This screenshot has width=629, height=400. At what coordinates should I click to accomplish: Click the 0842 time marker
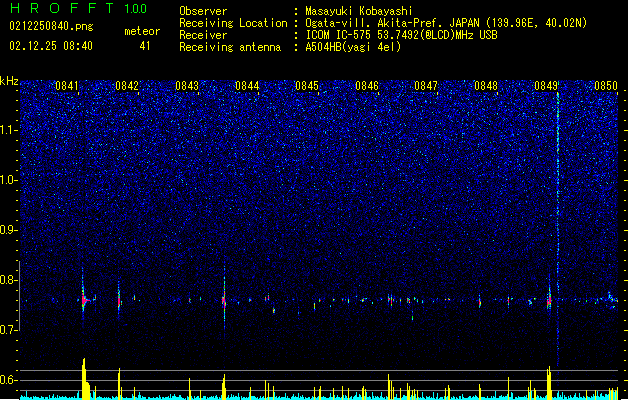click(x=127, y=86)
